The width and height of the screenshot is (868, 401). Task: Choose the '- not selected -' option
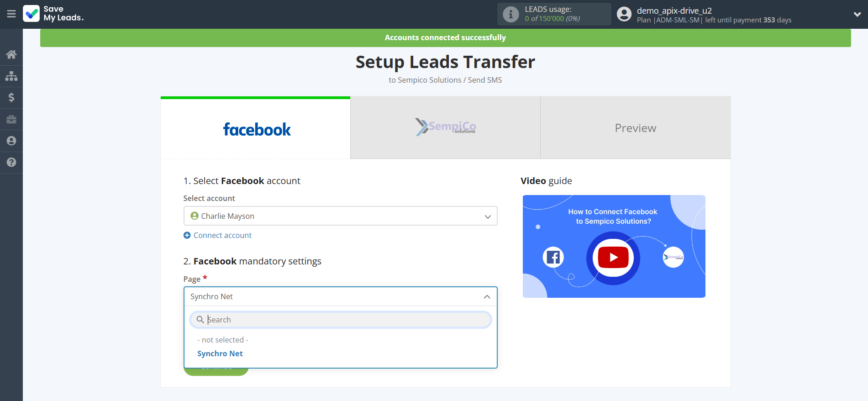(x=223, y=340)
